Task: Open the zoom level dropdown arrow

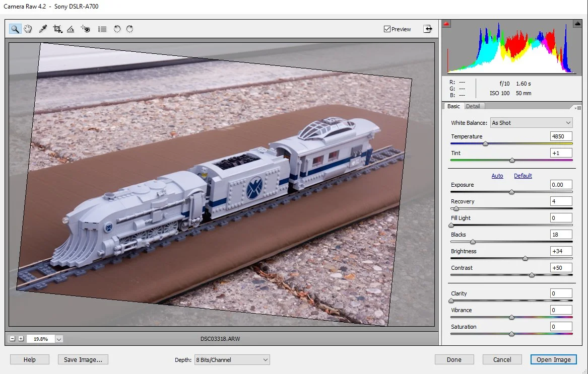Action: pyautogui.click(x=59, y=339)
